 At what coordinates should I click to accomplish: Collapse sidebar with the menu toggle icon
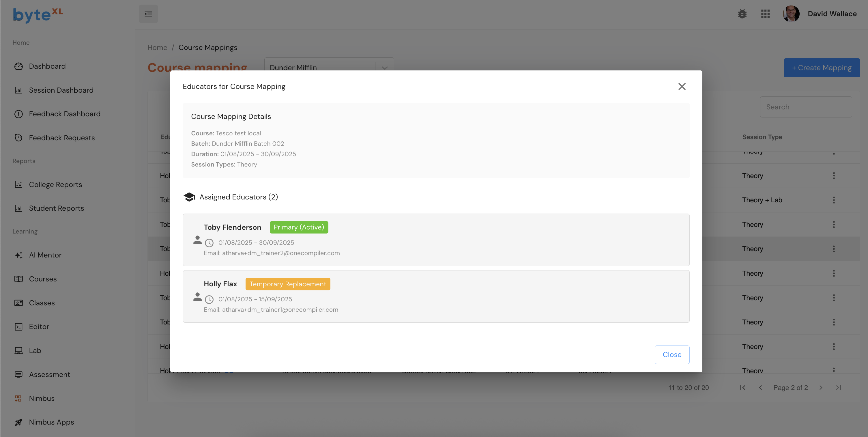[148, 14]
